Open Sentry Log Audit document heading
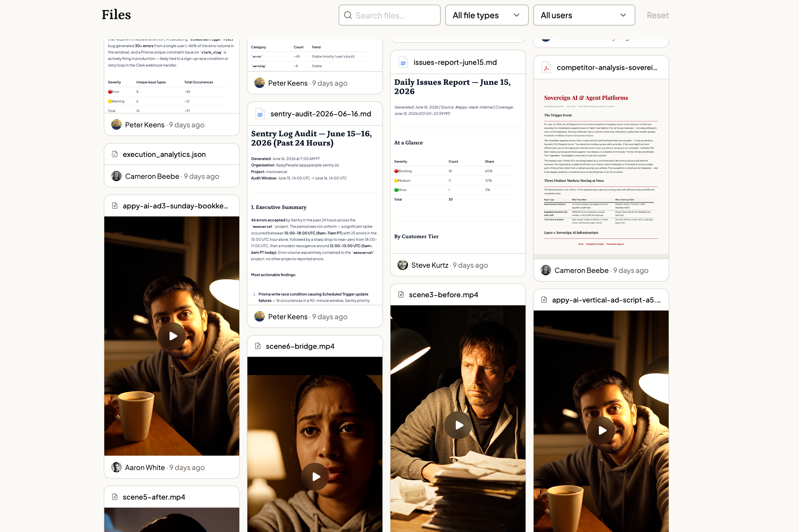This screenshot has height=532, width=799. (x=311, y=138)
